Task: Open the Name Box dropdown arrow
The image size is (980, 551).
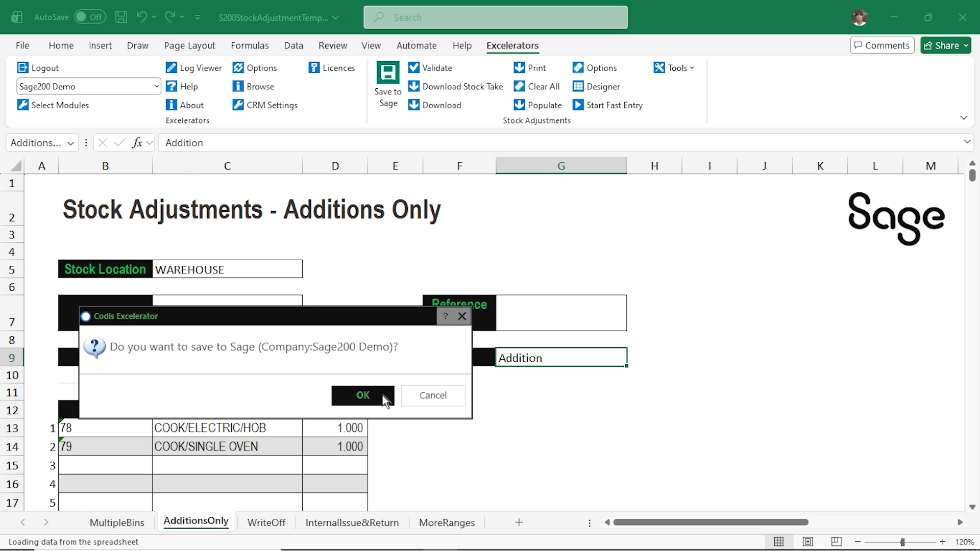Action: click(x=70, y=143)
